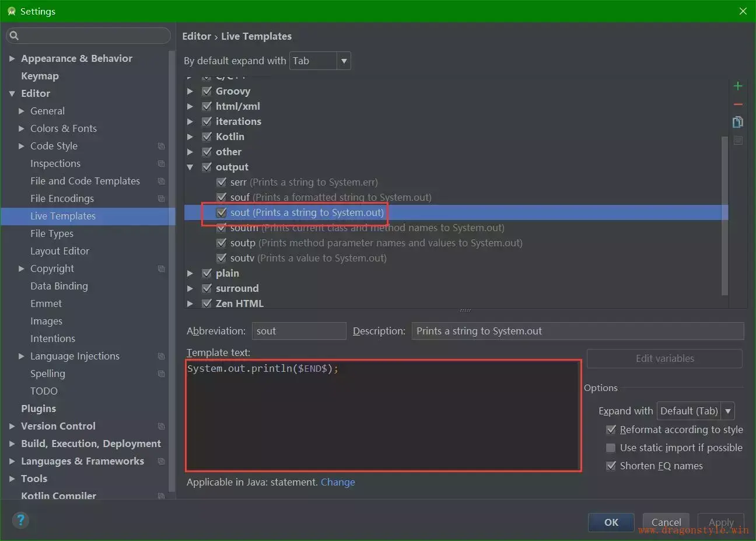This screenshot has height=541, width=756.
Task: Click the splitter handle below template list
Action: tap(465, 310)
